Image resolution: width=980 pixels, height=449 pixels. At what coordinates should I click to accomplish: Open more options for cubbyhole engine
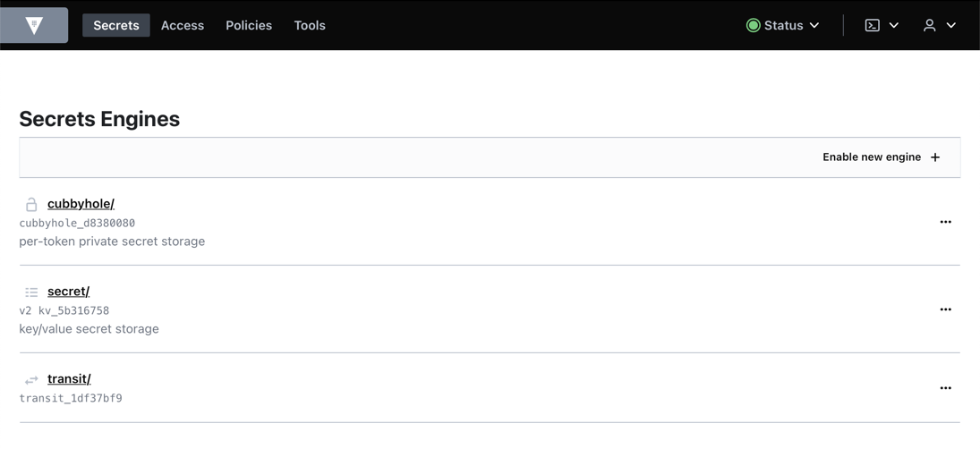tap(945, 222)
